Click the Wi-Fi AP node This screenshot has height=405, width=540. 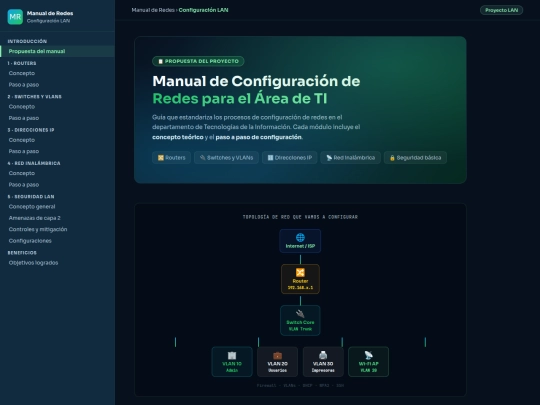point(368,362)
